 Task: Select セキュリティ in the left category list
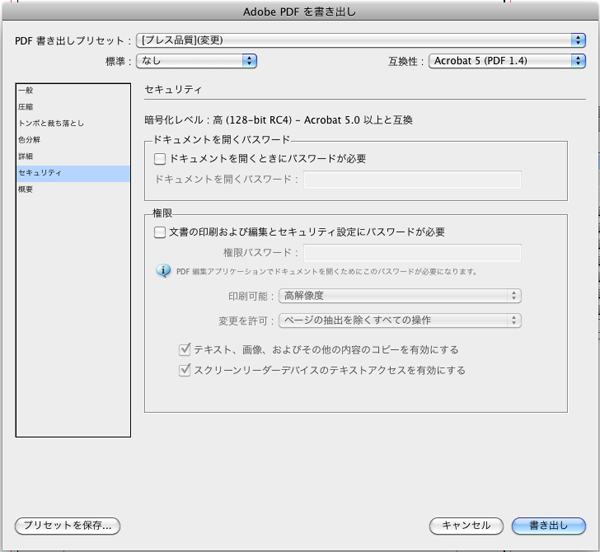73,173
